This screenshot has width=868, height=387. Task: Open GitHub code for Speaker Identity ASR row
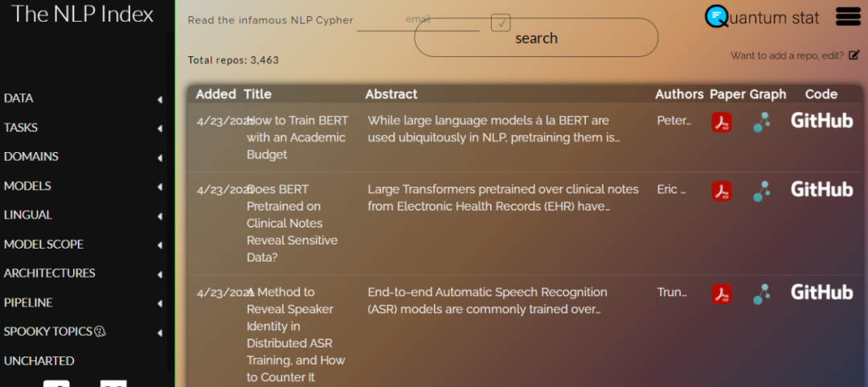click(x=821, y=292)
